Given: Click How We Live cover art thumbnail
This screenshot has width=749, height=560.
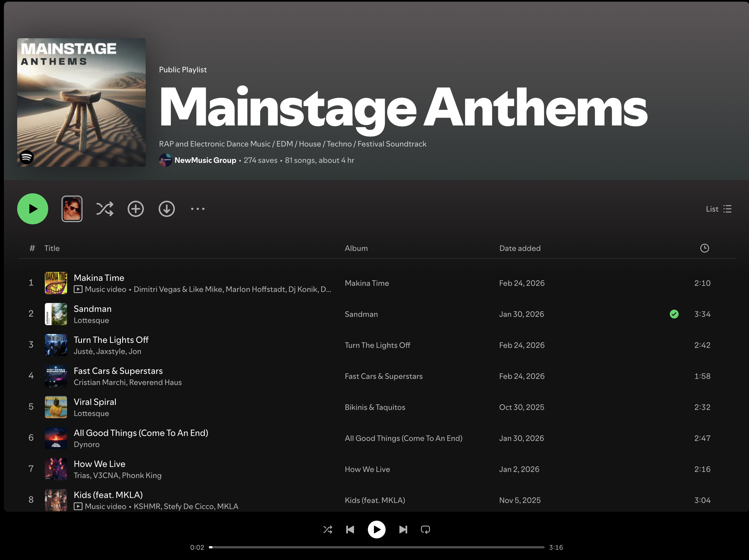Looking at the screenshot, I should click(x=56, y=469).
